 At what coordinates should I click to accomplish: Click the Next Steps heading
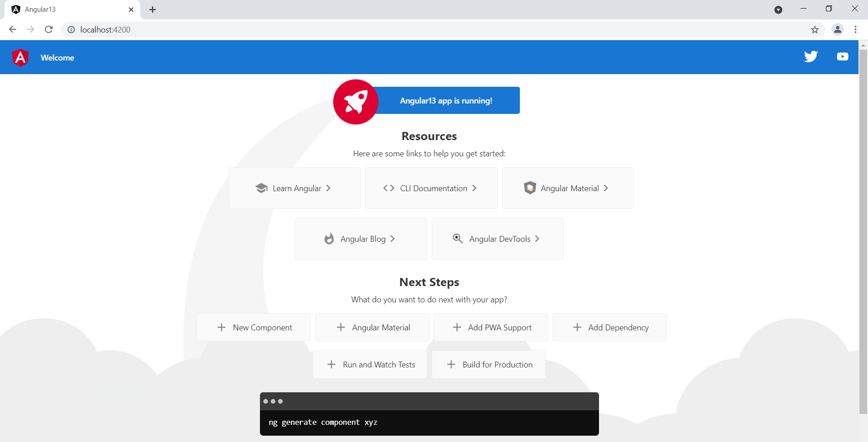point(429,282)
